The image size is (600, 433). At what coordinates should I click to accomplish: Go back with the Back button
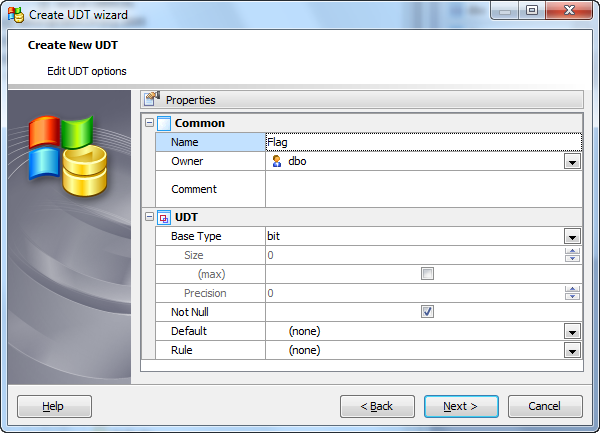(377, 406)
